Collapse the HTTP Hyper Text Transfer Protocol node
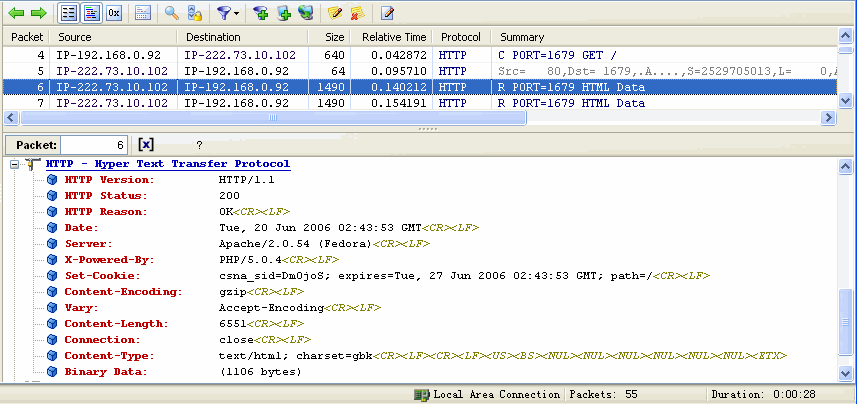The height and width of the screenshot is (404, 857). coord(14,164)
